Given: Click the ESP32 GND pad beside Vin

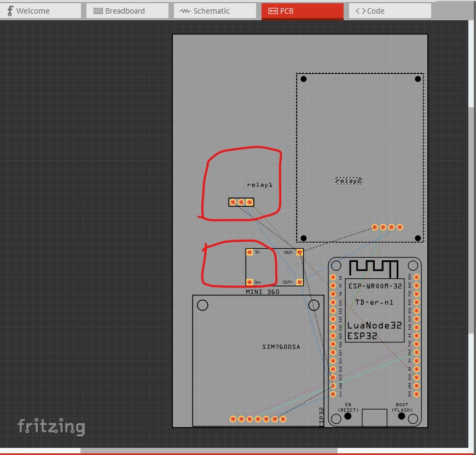Looking at the screenshot, I should [x=333, y=386].
